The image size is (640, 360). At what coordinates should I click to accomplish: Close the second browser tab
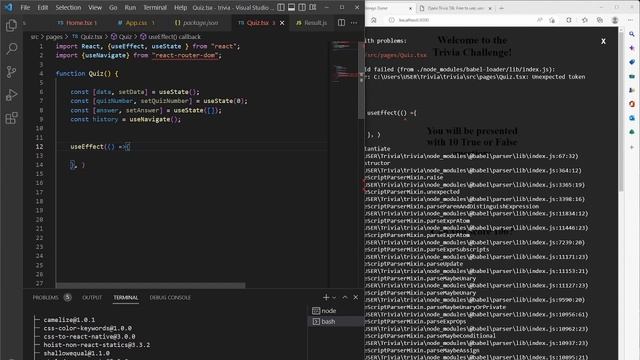490,8
